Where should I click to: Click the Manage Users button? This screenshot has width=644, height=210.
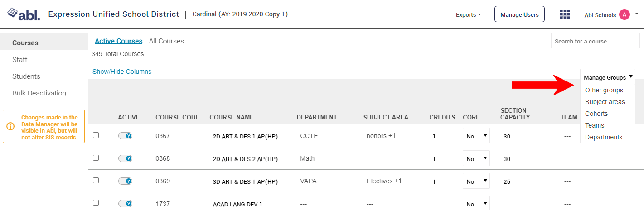(x=519, y=14)
